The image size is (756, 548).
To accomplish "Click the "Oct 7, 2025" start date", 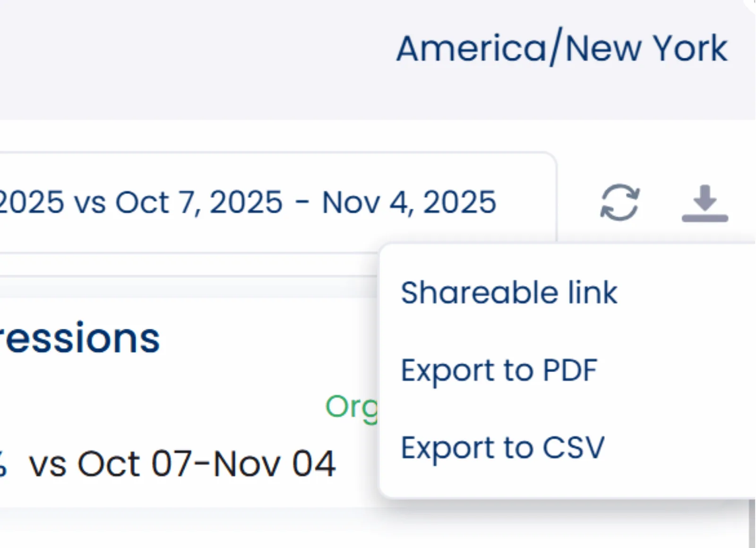I will [x=199, y=203].
